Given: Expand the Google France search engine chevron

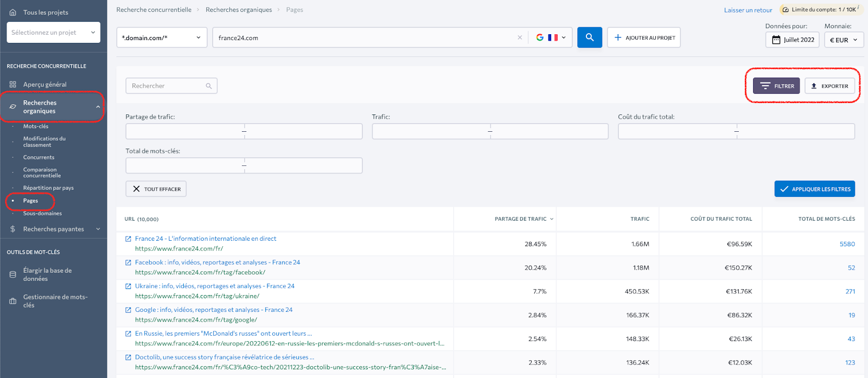Looking at the screenshot, I should tap(564, 37).
